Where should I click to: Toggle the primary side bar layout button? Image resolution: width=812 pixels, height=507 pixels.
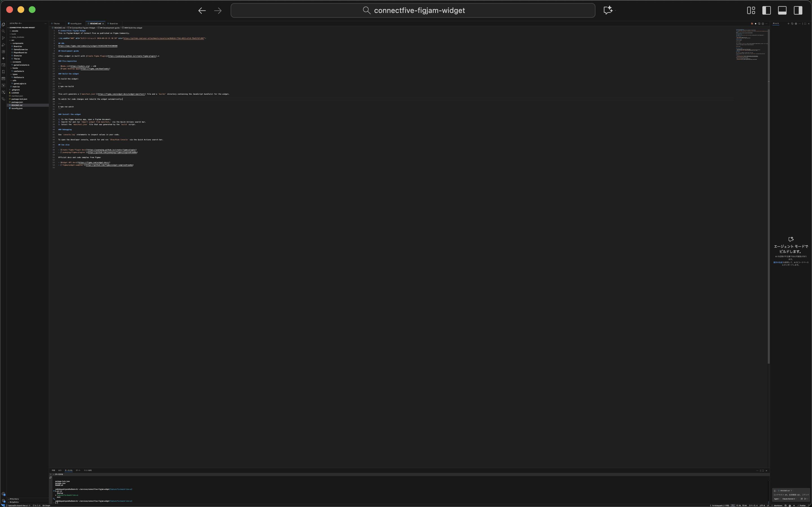766,10
